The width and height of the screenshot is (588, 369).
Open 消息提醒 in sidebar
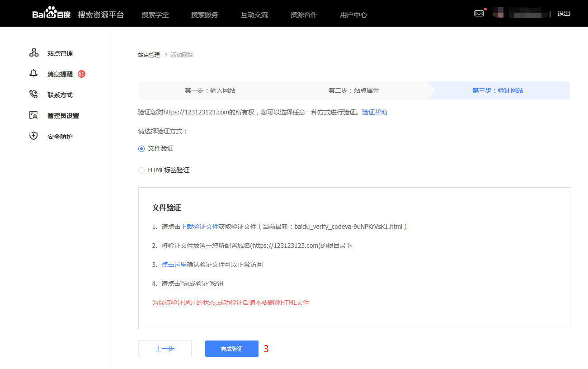pyautogui.click(x=60, y=74)
